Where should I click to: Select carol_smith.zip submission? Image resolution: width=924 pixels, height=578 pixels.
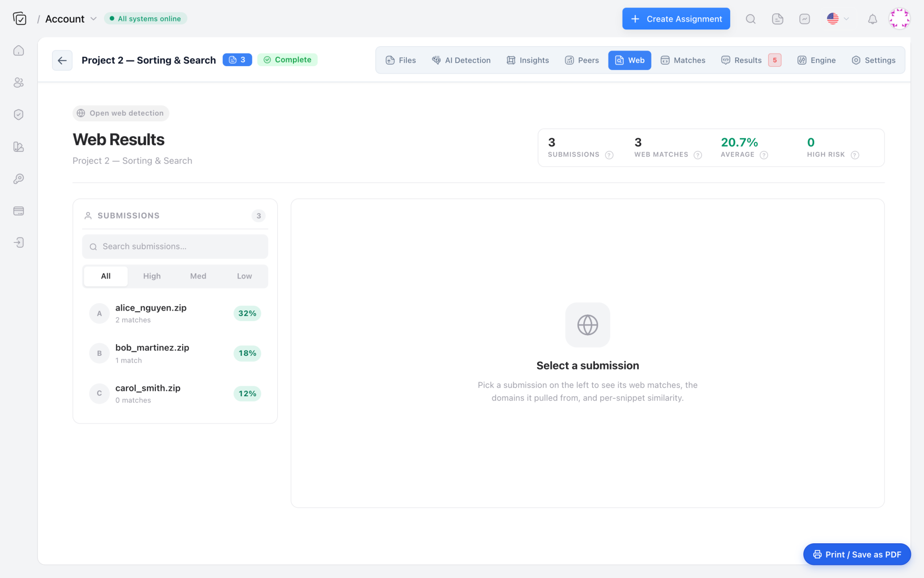(175, 394)
